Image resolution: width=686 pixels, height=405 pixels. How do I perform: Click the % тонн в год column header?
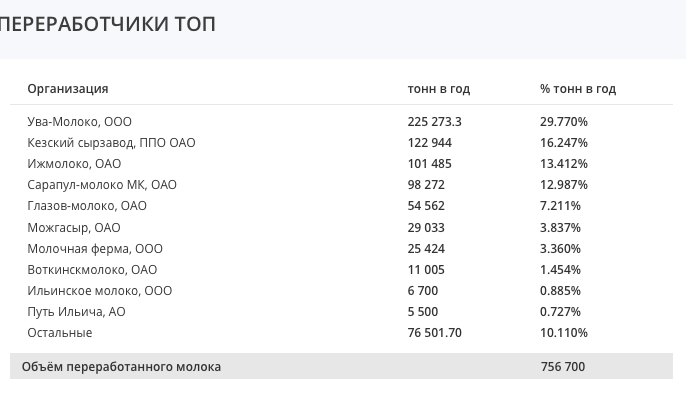[578, 89]
